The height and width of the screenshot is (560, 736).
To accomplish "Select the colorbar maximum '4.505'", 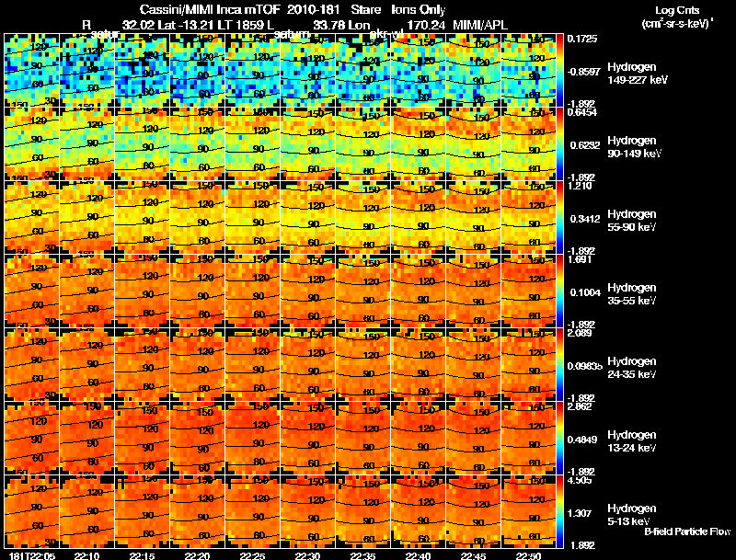I will coord(580,480).
